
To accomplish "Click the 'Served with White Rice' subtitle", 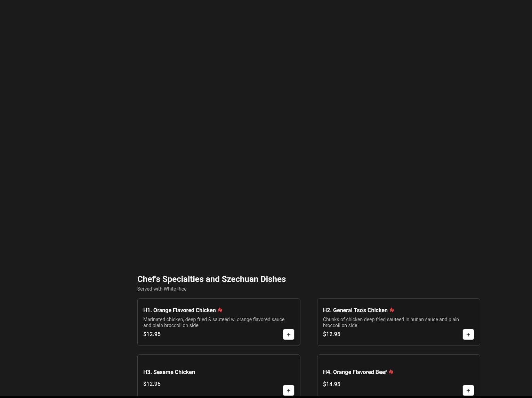I will (x=162, y=289).
